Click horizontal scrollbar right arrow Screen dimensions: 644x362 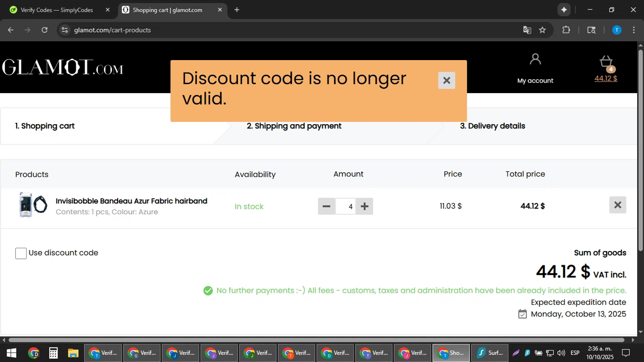633,340
